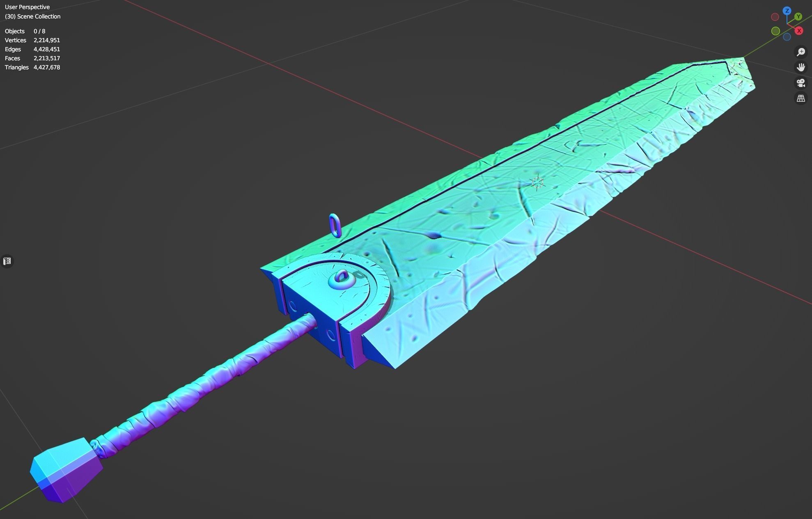This screenshot has width=812, height=519.
Task: Click the Faces value "2,213,517"
Action: click(47, 58)
